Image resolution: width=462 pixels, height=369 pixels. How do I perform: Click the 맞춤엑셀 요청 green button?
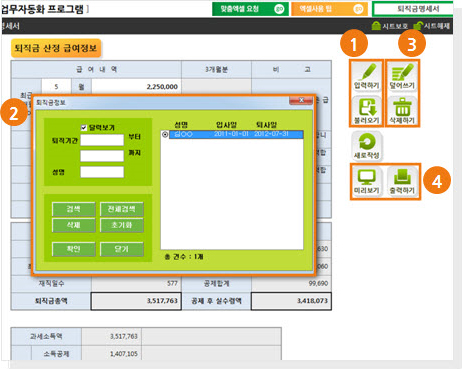(250, 9)
